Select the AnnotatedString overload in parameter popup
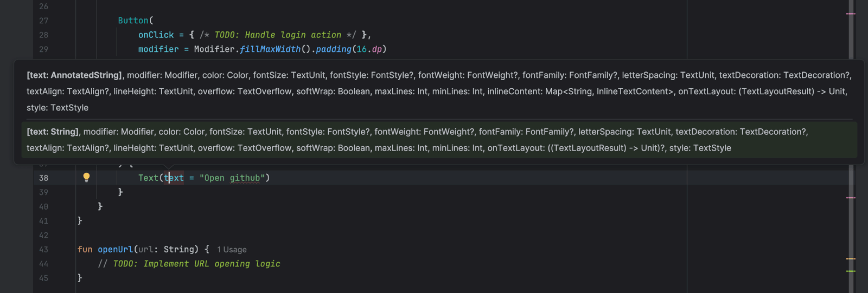868x293 pixels. (x=438, y=91)
